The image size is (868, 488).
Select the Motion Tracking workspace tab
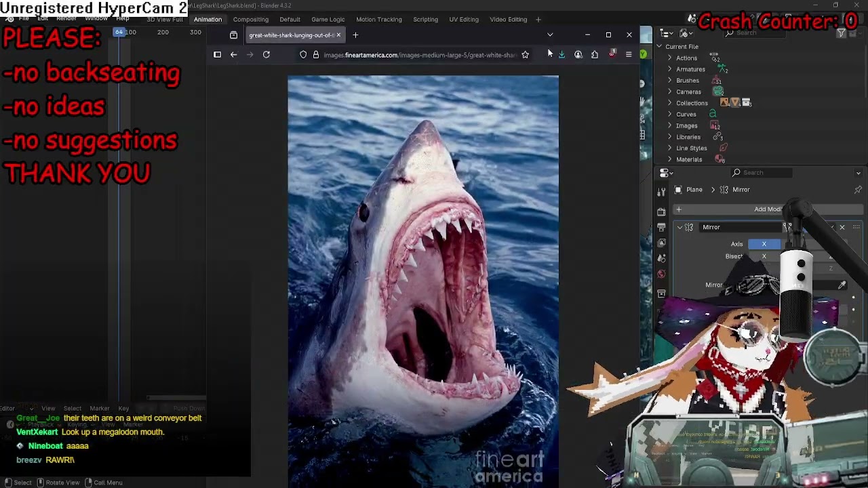coord(379,20)
